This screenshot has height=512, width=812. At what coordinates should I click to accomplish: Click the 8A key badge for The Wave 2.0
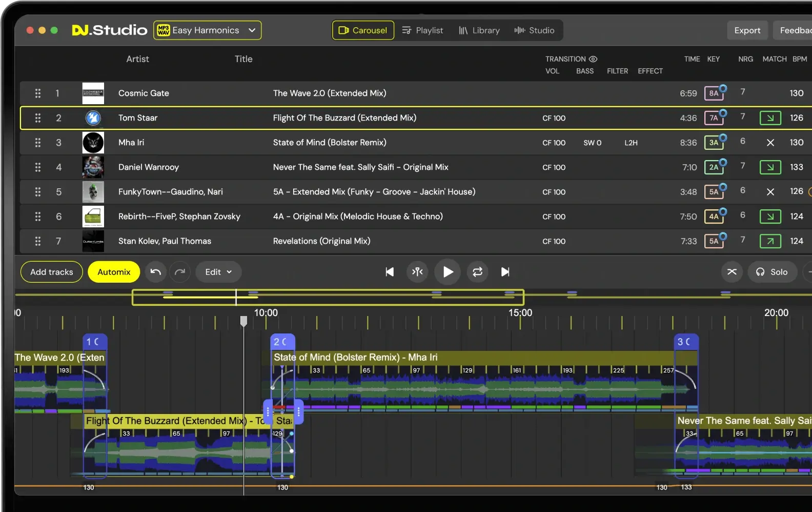(714, 93)
